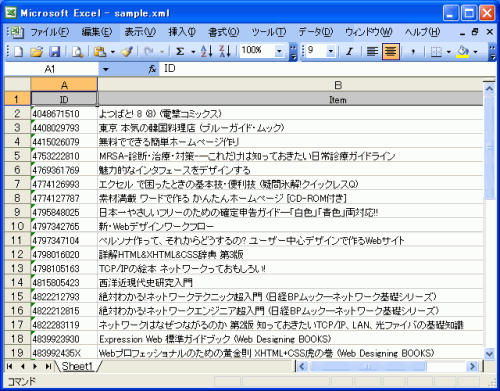
Task: Open the 書式(O) menu
Action: 224,32
